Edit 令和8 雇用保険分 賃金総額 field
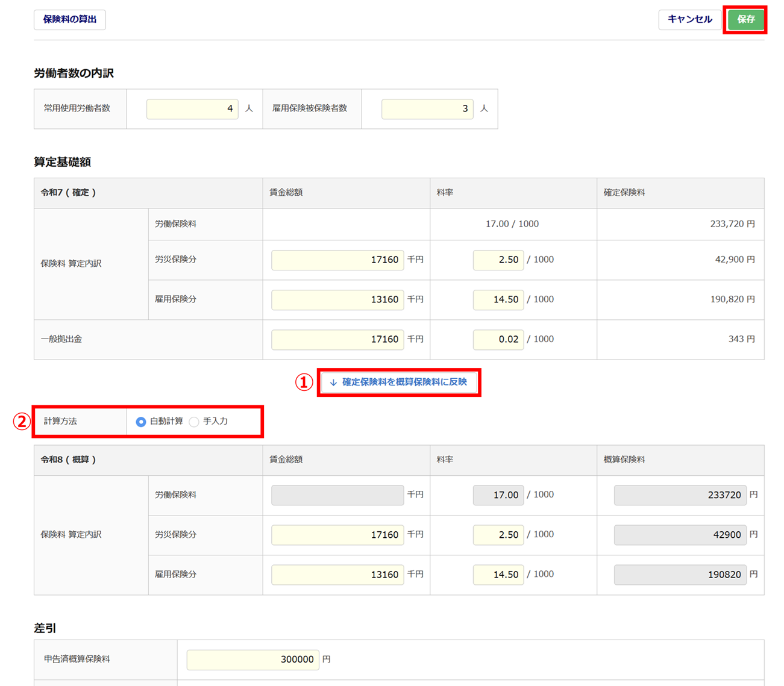Image resolution: width=784 pixels, height=686 pixels. pos(337,574)
